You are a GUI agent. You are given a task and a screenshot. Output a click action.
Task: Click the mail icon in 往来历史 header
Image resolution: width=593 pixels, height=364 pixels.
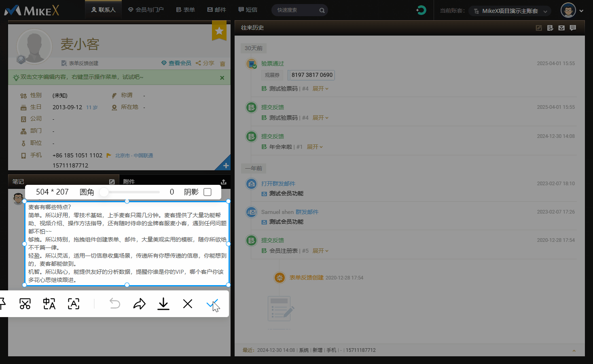click(561, 28)
